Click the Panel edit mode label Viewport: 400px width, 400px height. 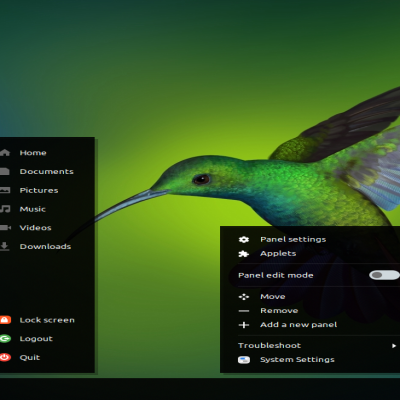point(276,275)
